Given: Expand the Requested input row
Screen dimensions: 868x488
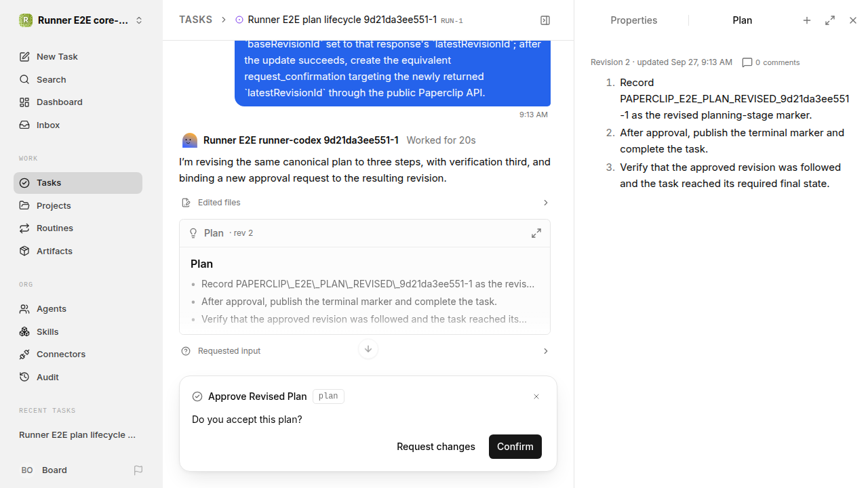Looking at the screenshot, I should pos(365,351).
